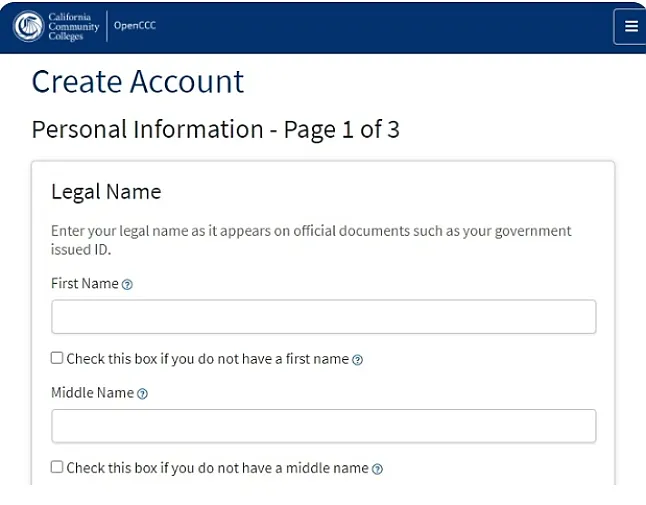
Task: Focus the Middle Name text field
Action: pos(323,426)
